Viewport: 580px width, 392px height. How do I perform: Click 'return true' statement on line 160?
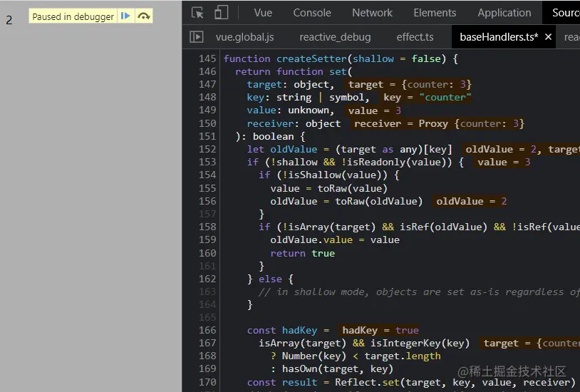point(302,253)
